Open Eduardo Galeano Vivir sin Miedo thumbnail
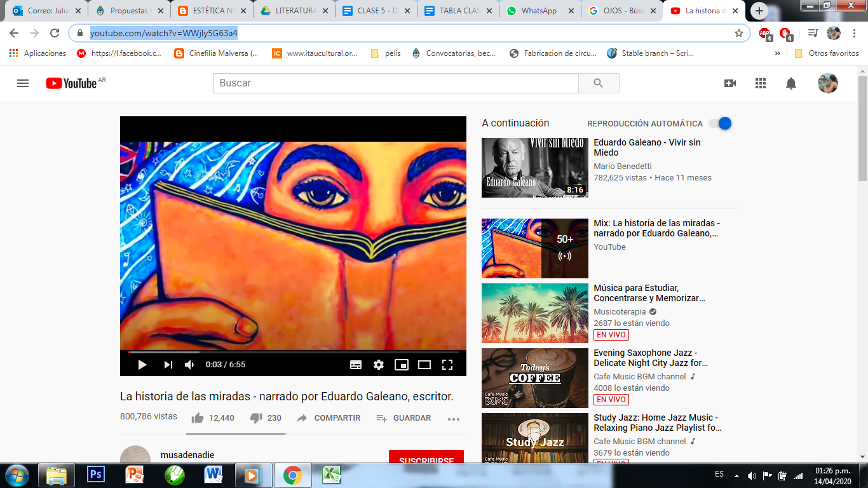Viewport: 868px width, 488px height. 535,168
